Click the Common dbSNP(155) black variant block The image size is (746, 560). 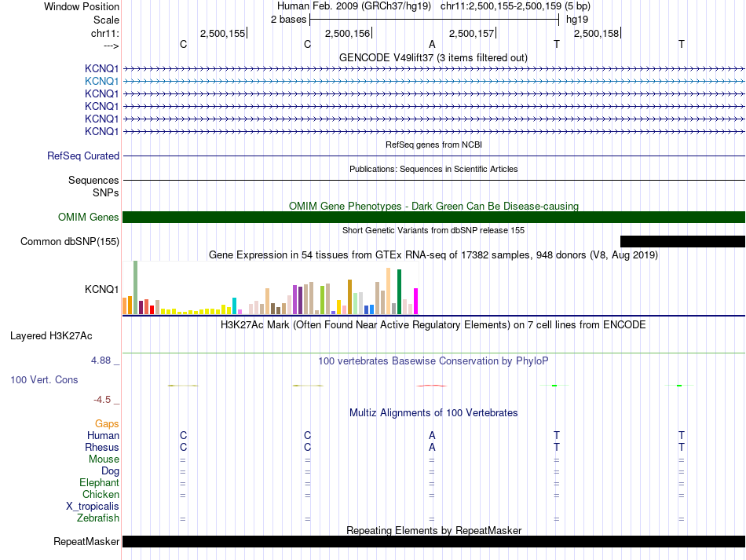click(x=682, y=241)
